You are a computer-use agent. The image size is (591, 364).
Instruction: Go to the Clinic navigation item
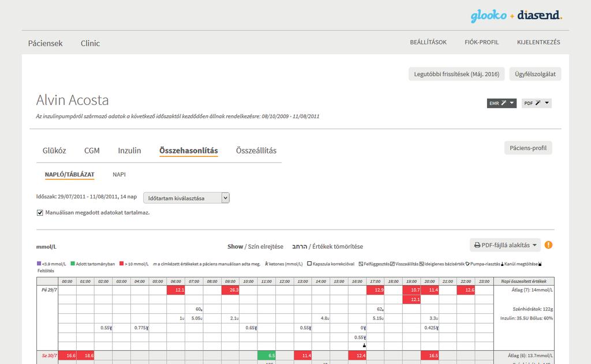click(90, 43)
